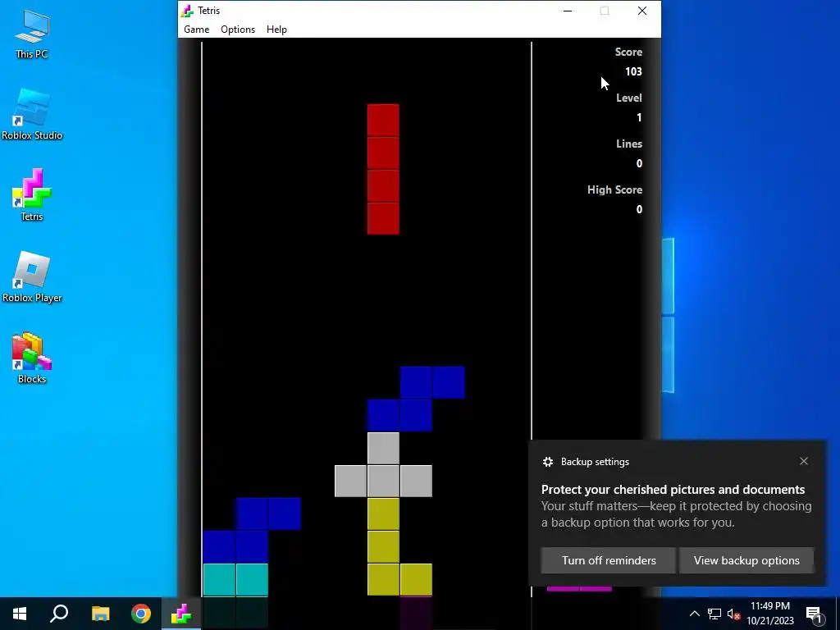Launch Google Chrome from taskbar
This screenshot has height=630, width=840.
click(x=141, y=614)
